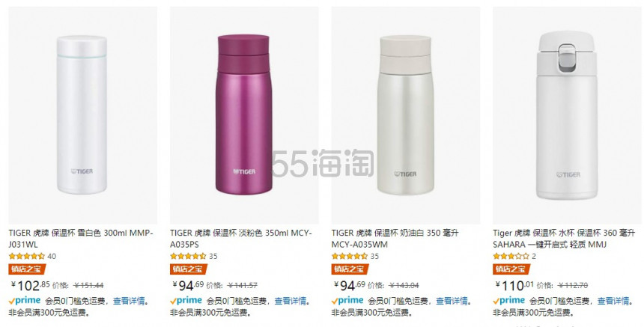644x327 pixels.
Task: Open the cream white 350ml bottle image
Action: tap(405, 115)
